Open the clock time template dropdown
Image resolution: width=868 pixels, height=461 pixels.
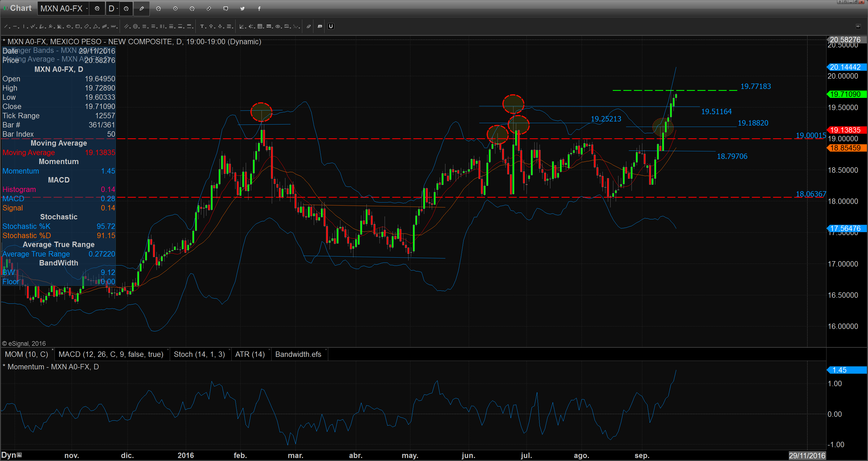coord(126,9)
